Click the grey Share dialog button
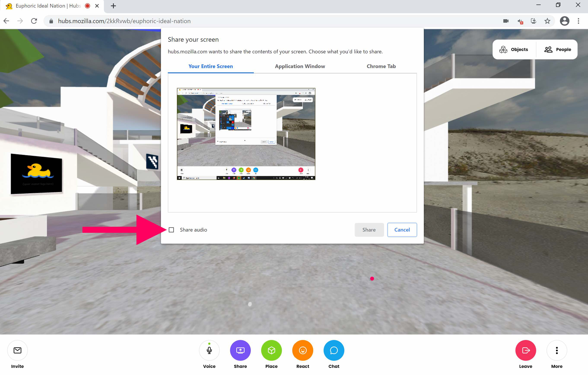This screenshot has width=588, height=375. pyautogui.click(x=369, y=230)
